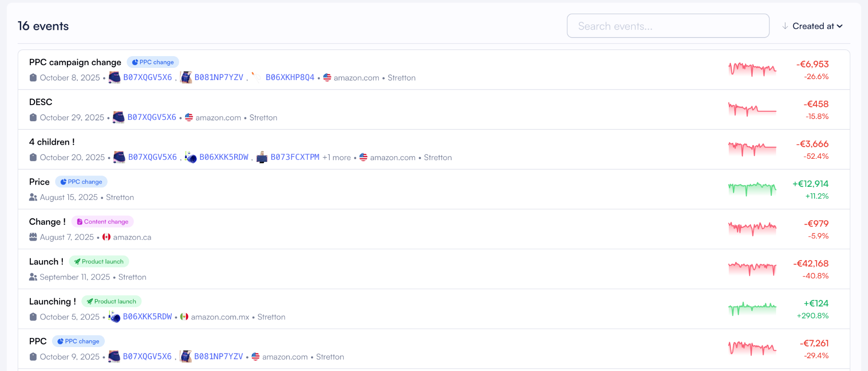The height and width of the screenshot is (371, 868).
Task: Open the Created at sort dropdown
Action: (x=817, y=26)
